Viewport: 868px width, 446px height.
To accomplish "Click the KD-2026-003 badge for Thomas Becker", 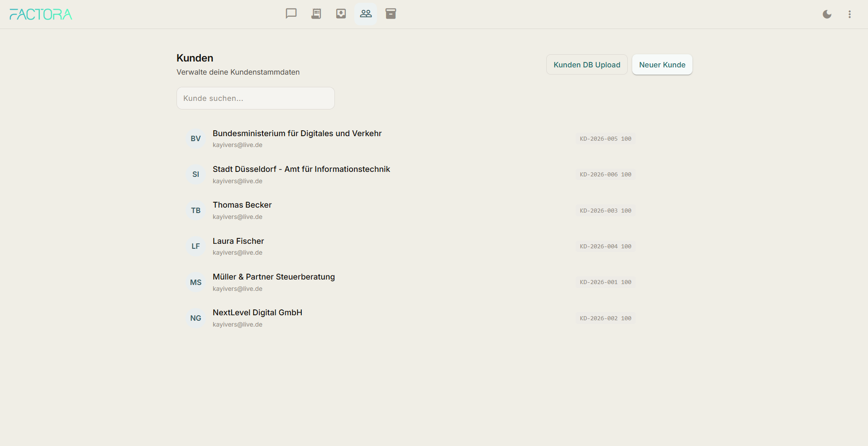I will tap(605, 211).
